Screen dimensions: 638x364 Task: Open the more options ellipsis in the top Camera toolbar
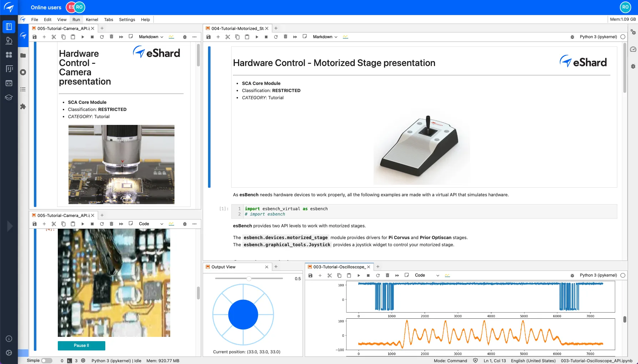point(194,37)
